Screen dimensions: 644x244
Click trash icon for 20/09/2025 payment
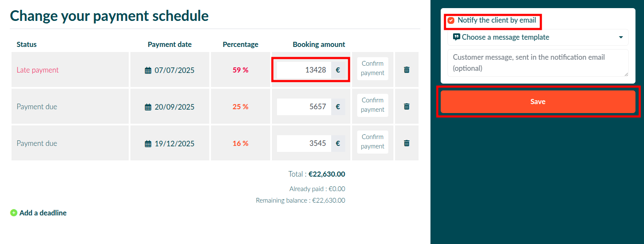407,107
